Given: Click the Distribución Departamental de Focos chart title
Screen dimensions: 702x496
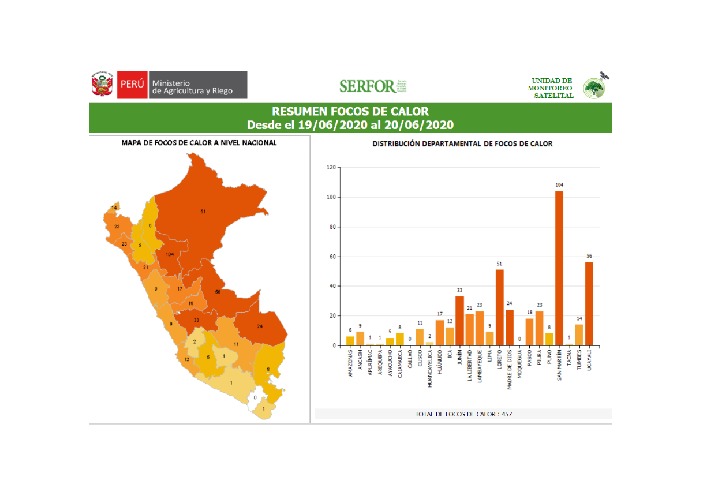Looking at the screenshot, I should pyautogui.click(x=462, y=143).
